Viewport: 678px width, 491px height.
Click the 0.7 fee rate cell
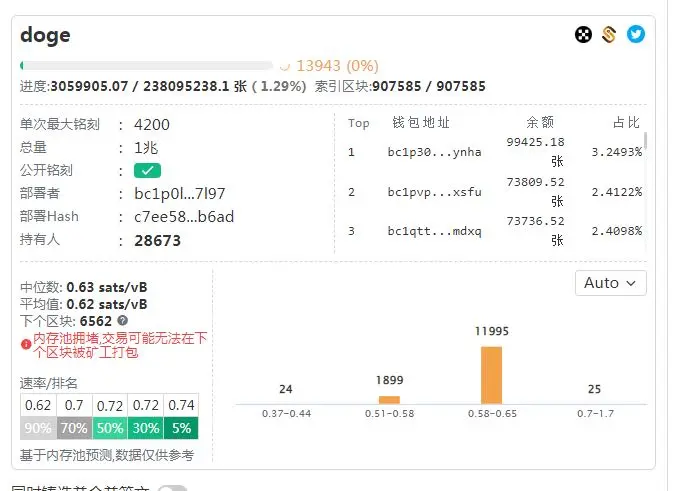click(74, 405)
